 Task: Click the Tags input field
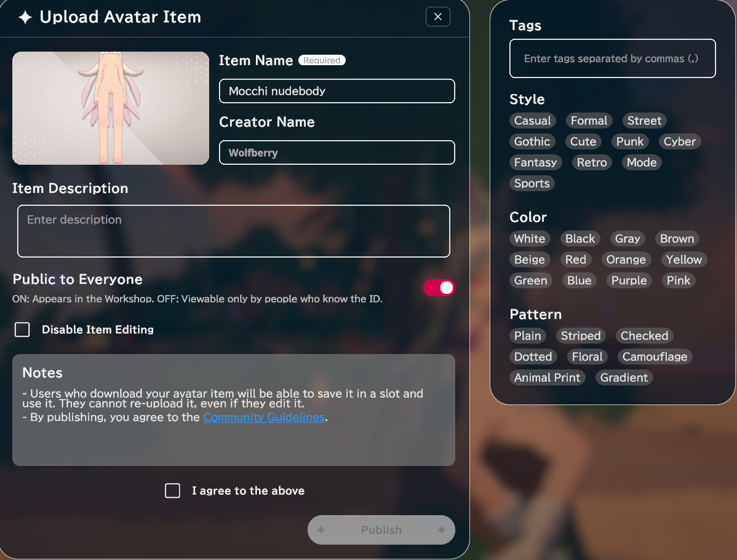point(613,58)
